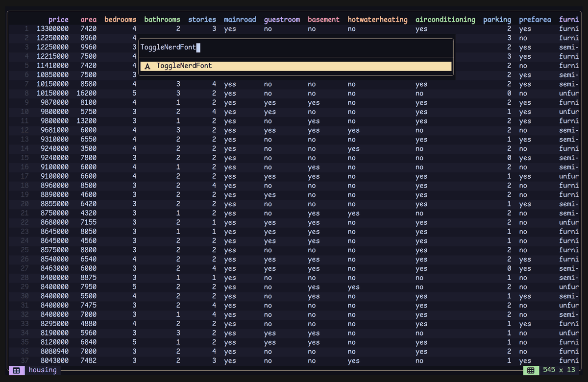Click area value 7482
This screenshot has width=588, height=382.
coord(89,360)
